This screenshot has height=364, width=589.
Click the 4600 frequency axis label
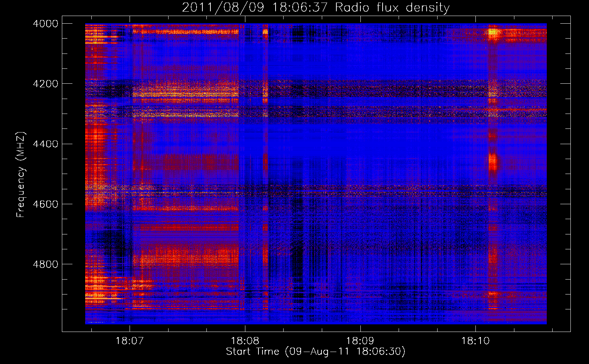46,204
